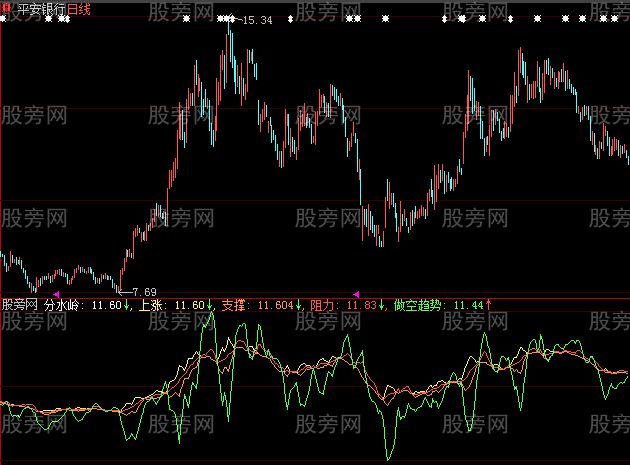Click the down arrow after 分水岭 value

coord(127,305)
